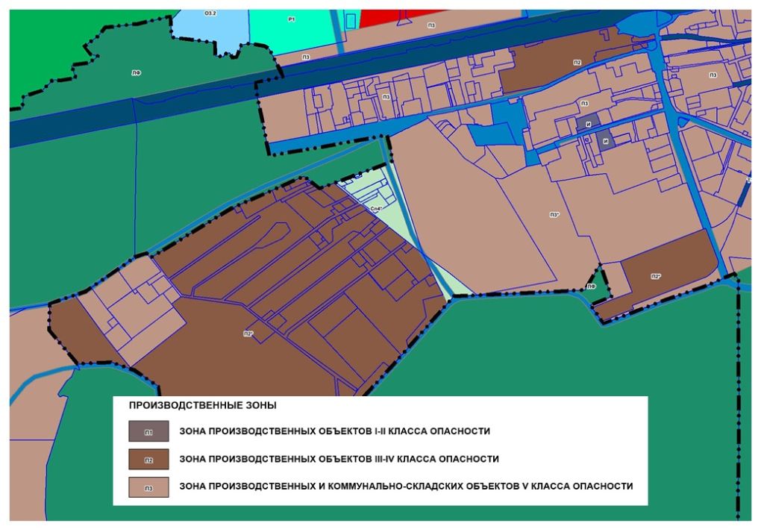The height and width of the screenshot is (532, 764).
Task: Click the П3 label beside the red zone
Action: click(x=431, y=25)
